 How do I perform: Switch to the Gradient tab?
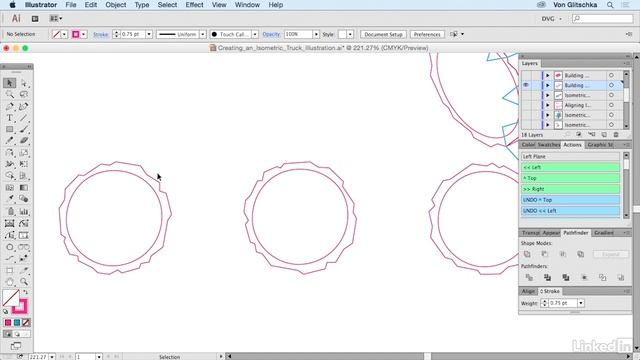(x=604, y=233)
